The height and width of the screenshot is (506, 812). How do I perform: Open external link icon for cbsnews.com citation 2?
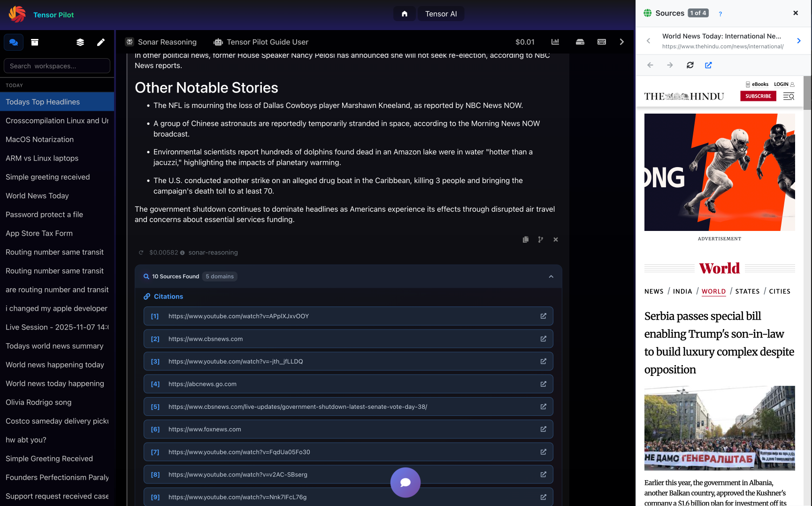[x=543, y=339]
